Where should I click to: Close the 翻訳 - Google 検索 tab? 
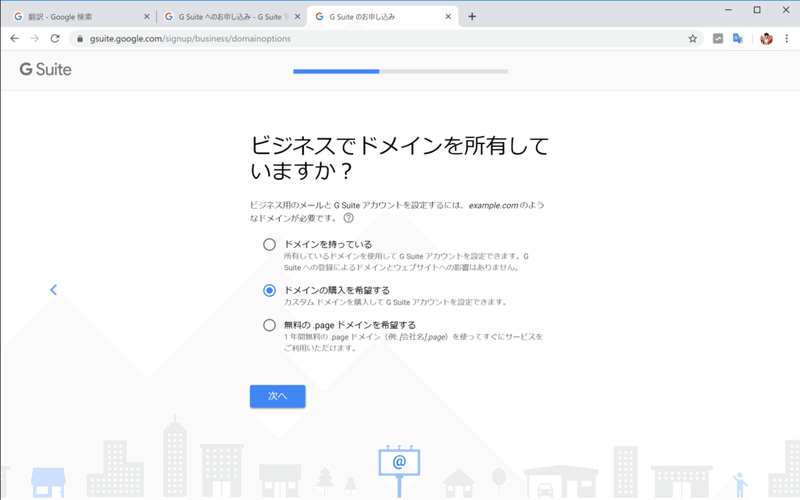click(x=146, y=16)
